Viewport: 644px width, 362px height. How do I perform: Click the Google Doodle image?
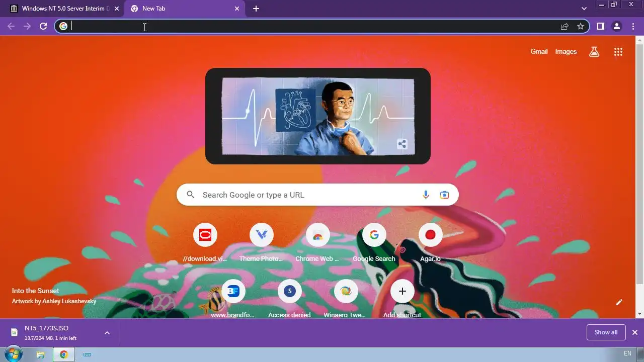[318, 116]
